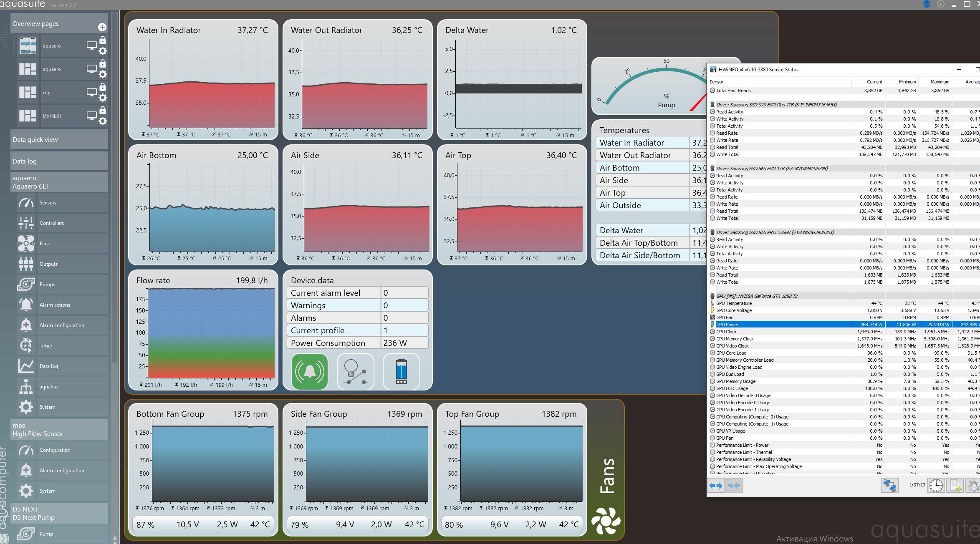Click the green alarm bell icon in Device data
The image size is (980, 544).
(309, 371)
